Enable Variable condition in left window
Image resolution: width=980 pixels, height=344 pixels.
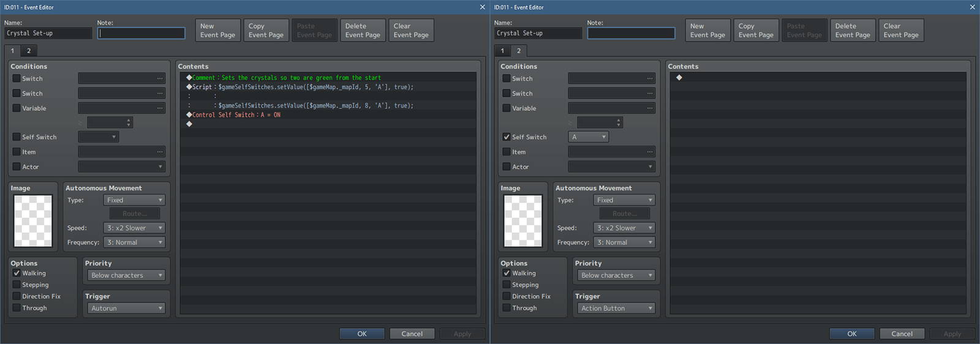(x=17, y=108)
